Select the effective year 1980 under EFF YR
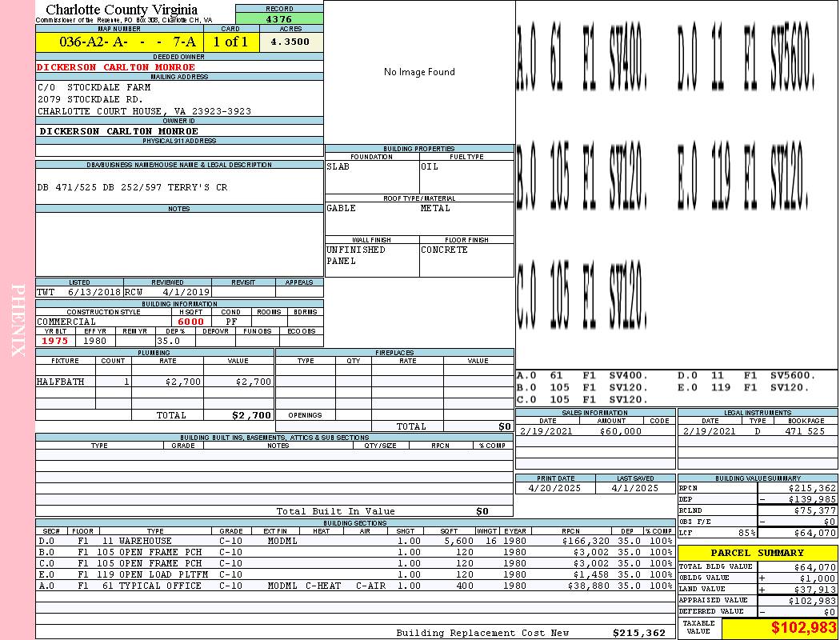The image size is (840, 640). (95, 341)
